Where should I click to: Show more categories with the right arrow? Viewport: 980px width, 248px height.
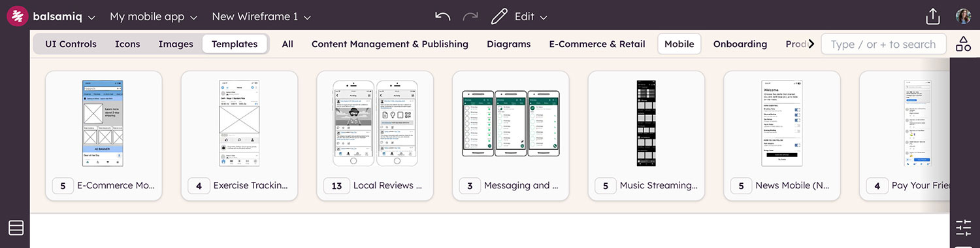pos(811,44)
